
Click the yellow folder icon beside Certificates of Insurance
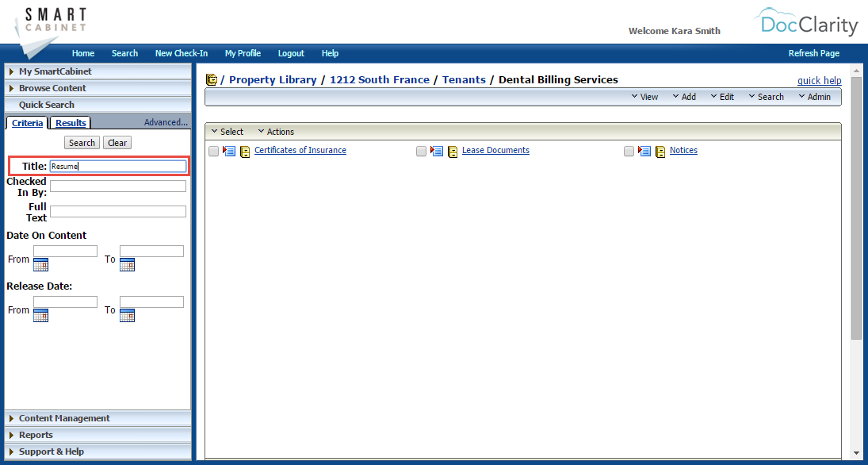(245, 151)
